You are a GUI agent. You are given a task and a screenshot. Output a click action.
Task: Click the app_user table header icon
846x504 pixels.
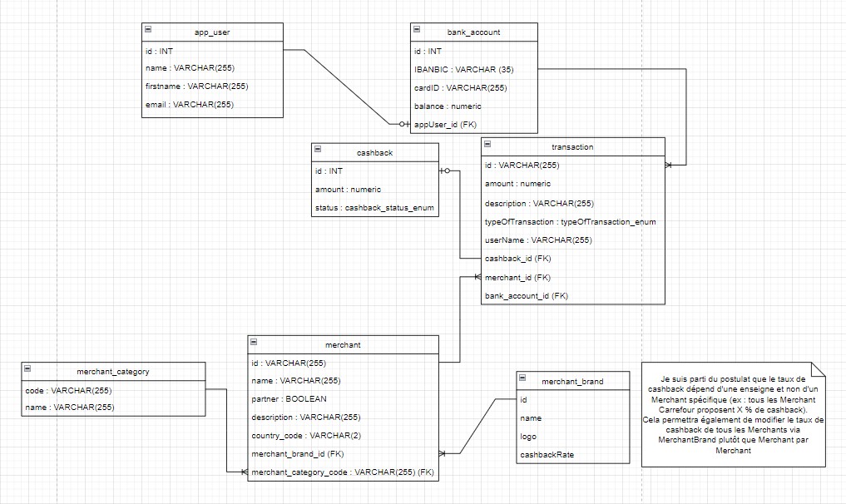tap(150, 31)
